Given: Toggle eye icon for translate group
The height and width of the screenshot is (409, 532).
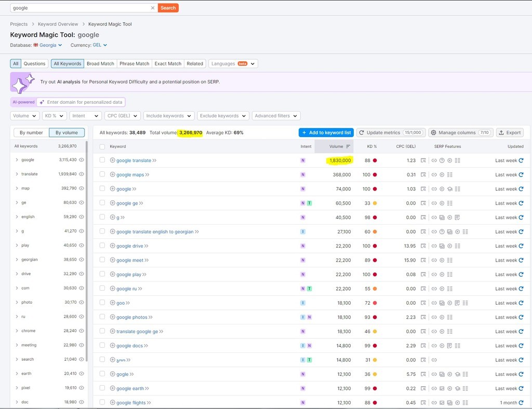Looking at the screenshot, I should point(82,174).
